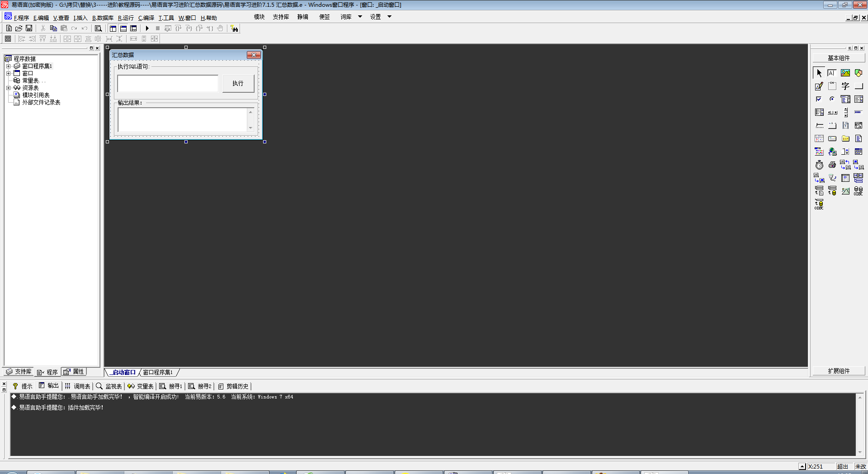Expand the 窗口程序集1 tree node
Image resolution: width=868 pixels, height=474 pixels.
[x=8, y=66]
